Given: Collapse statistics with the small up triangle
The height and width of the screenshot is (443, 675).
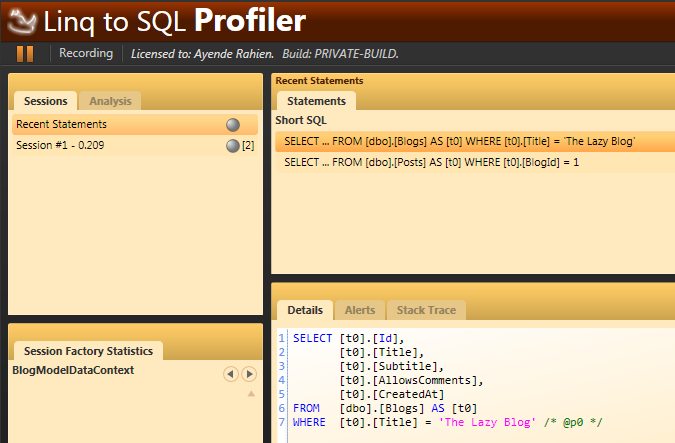Looking at the screenshot, I should [x=251, y=393].
